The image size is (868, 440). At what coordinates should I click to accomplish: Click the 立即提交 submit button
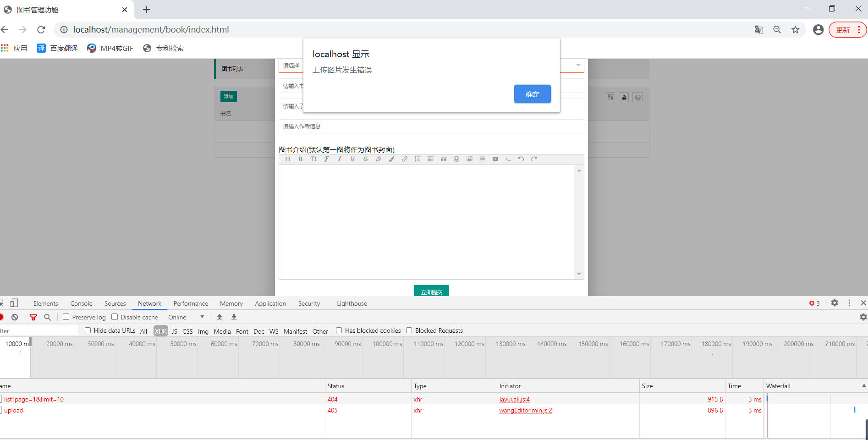[431, 291]
